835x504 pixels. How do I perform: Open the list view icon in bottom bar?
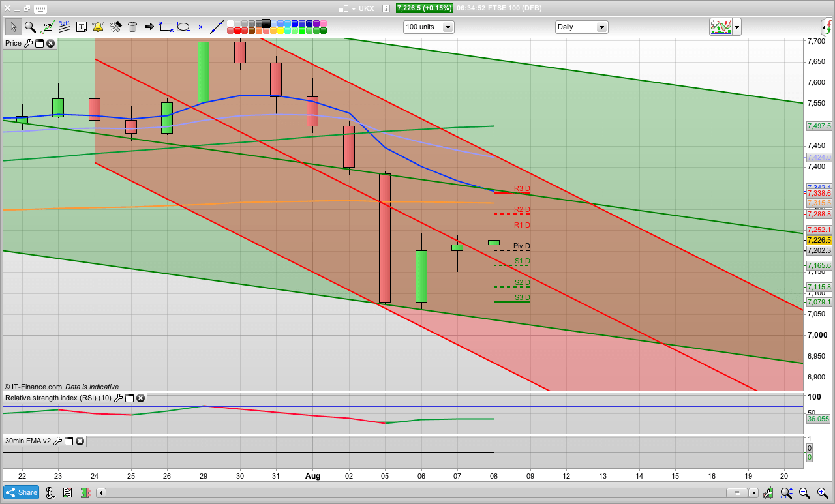pos(68,493)
